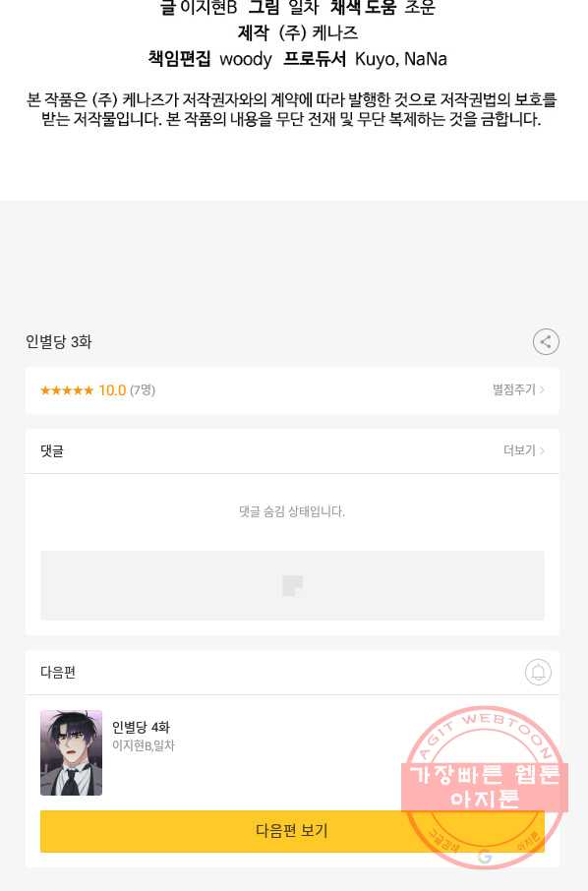588x891 pixels.
Task: Open the 인별당 4화 title link
Action: point(141,727)
